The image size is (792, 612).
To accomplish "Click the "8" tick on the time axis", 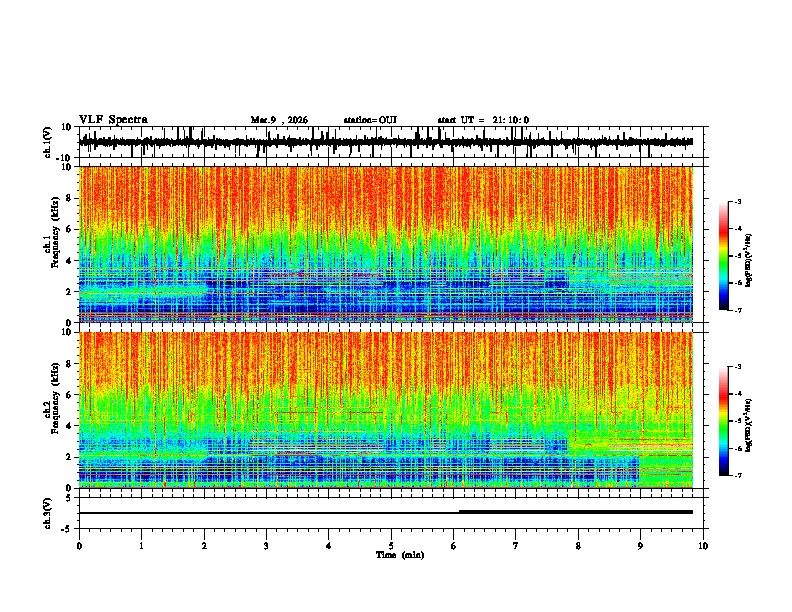I will 578,546.
